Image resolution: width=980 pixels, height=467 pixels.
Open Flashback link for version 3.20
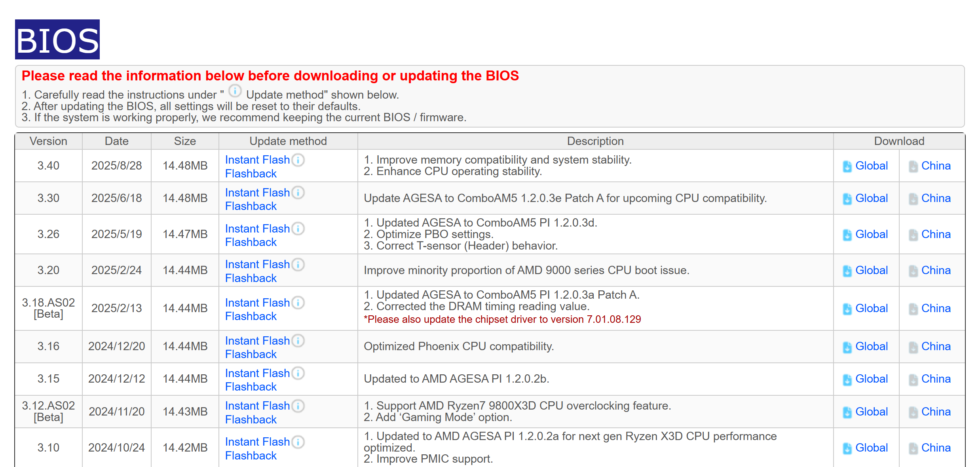click(251, 278)
